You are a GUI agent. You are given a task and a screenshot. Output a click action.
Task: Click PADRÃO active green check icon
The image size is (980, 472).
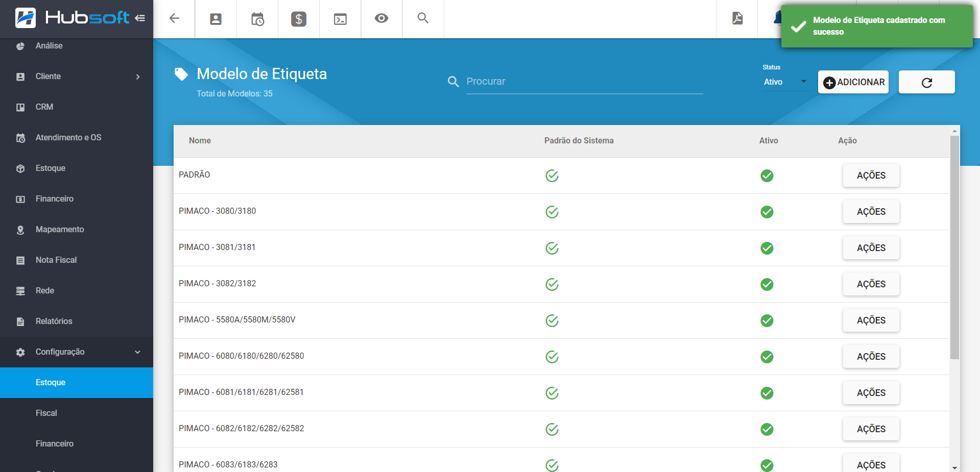tap(767, 176)
